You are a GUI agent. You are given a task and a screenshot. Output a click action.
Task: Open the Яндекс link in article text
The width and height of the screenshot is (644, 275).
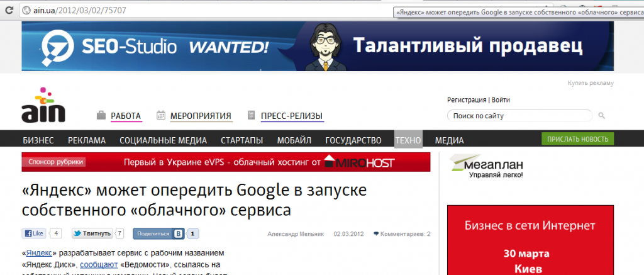tap(40, 252)
